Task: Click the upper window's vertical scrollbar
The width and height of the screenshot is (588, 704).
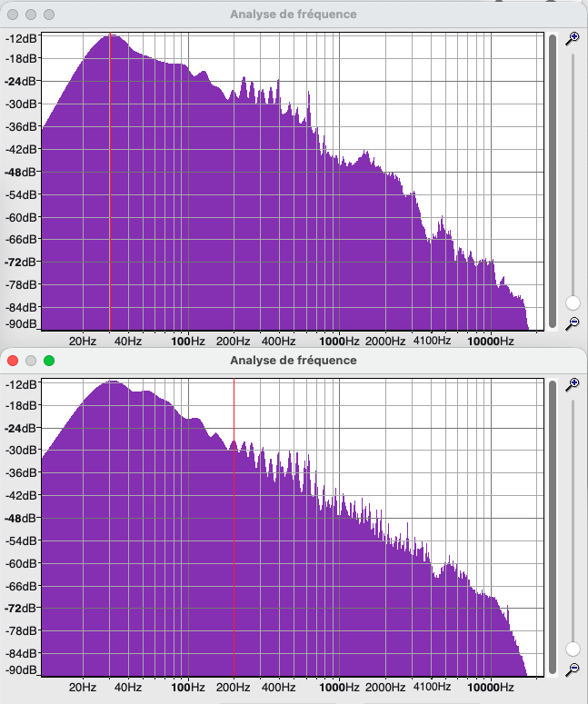Action: 552,182
